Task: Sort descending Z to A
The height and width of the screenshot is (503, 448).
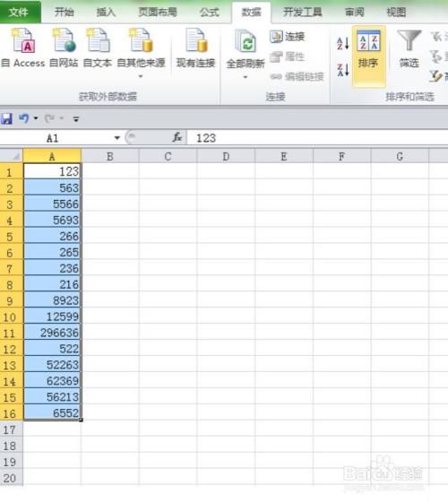Action: pos(342,70)
